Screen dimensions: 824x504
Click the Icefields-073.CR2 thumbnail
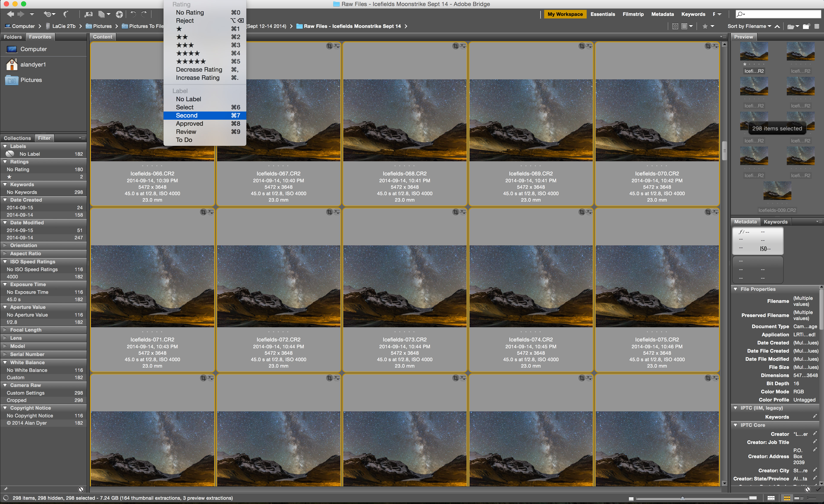point(404,287)
